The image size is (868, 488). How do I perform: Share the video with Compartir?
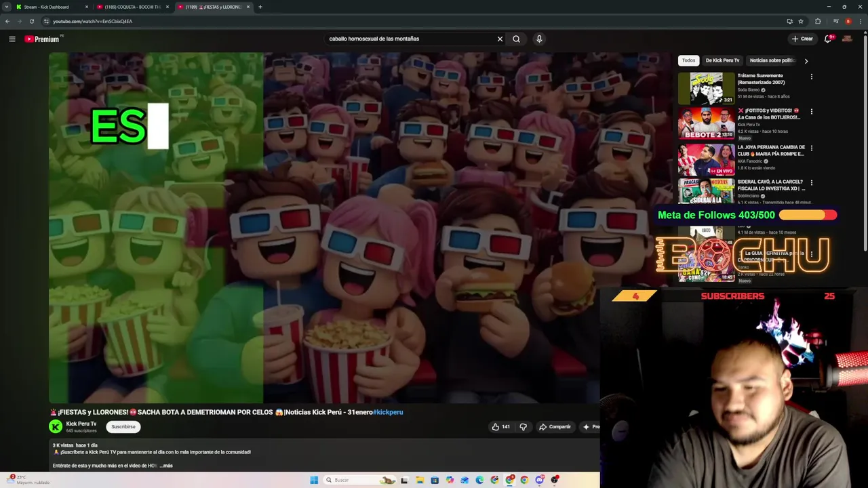[x=555, y=427]
